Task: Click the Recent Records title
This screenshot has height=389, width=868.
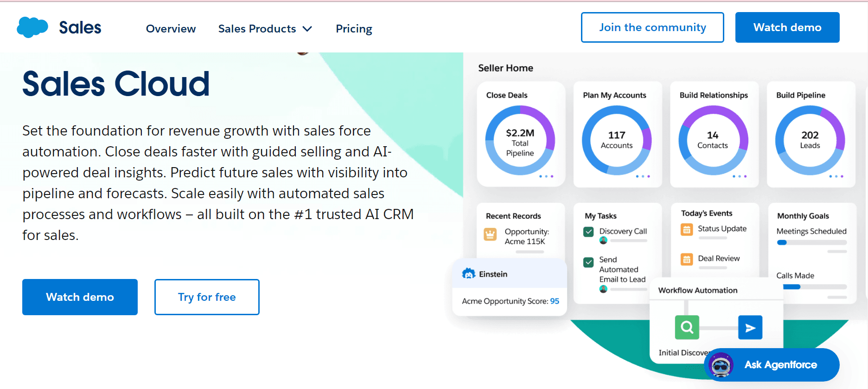Action: [x=513, y=216]
